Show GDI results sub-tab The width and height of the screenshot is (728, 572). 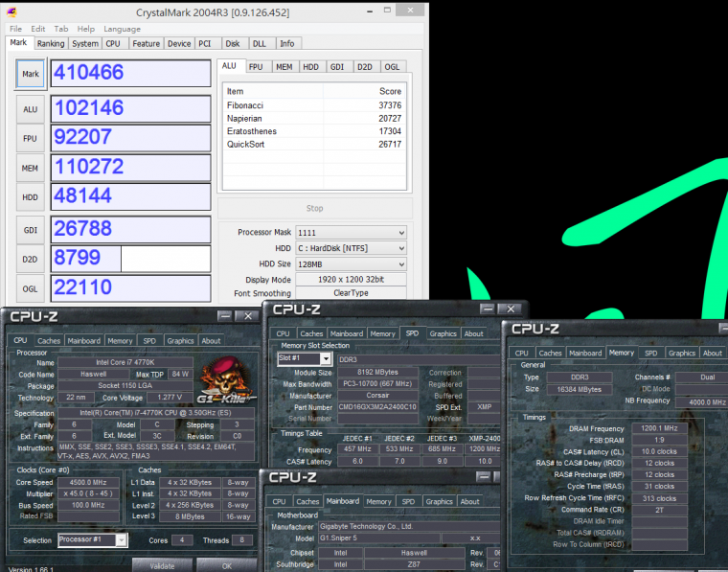337,67
